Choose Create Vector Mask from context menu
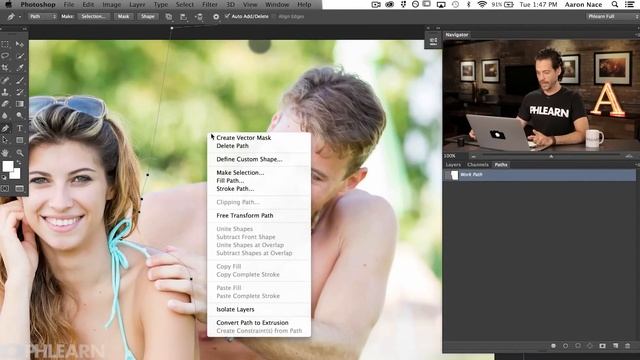This screenshot has width=640, height=360. [x=244, y=138]
